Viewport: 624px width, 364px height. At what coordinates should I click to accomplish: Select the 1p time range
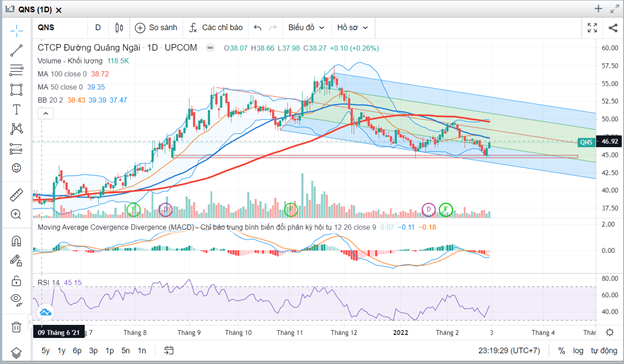[109, 350]
